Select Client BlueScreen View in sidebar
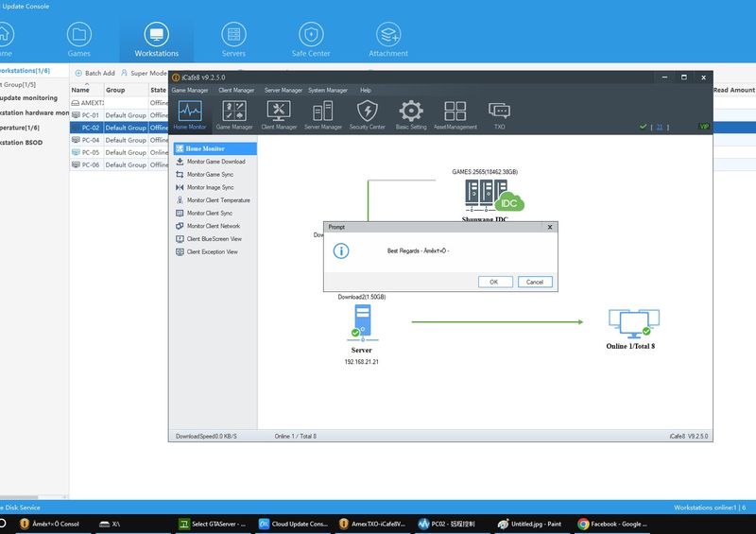 [215, 239]
